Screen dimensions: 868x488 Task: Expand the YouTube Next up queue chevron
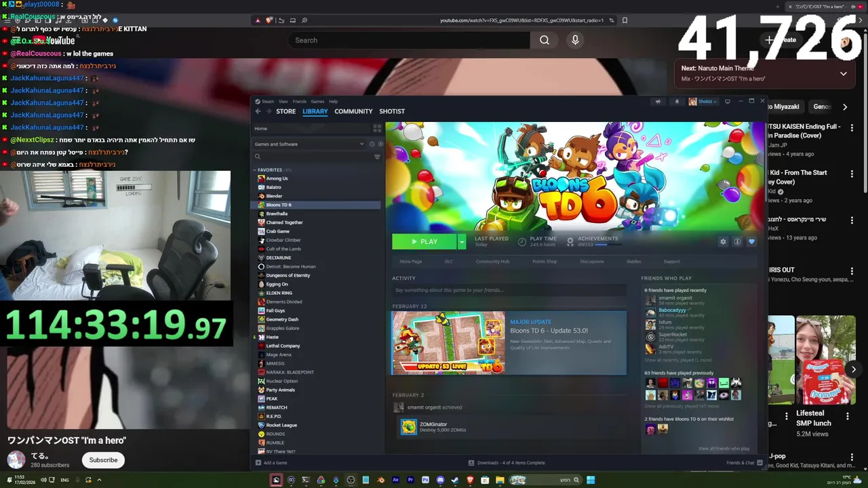pos(843,73)
